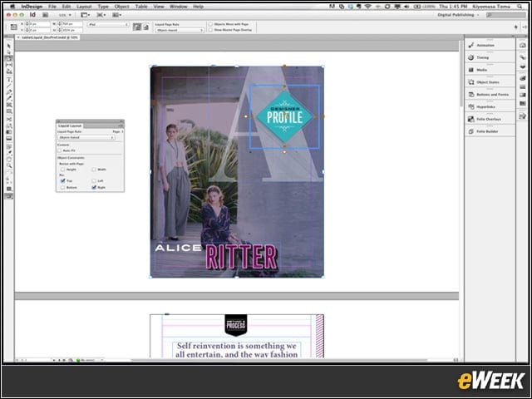Open the Window menu

[x=179, y=7]
